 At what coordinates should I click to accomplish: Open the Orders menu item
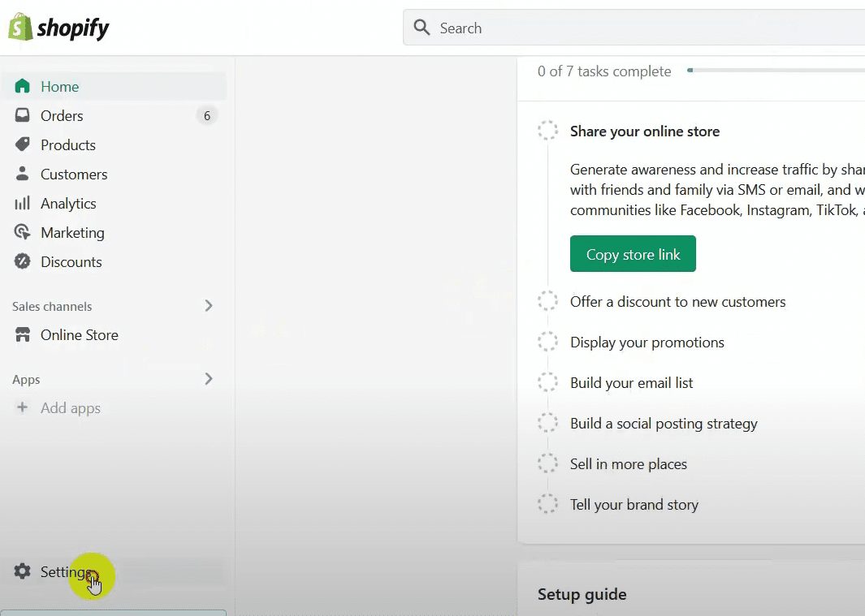click(x=62, y=115)
